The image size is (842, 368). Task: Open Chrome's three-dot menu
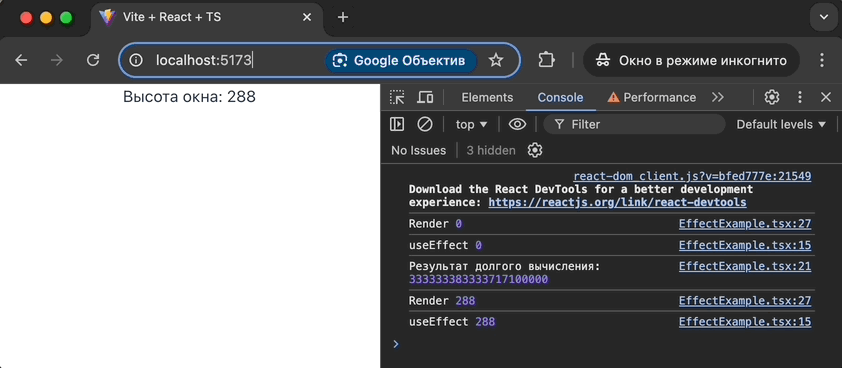pos(822,60)
